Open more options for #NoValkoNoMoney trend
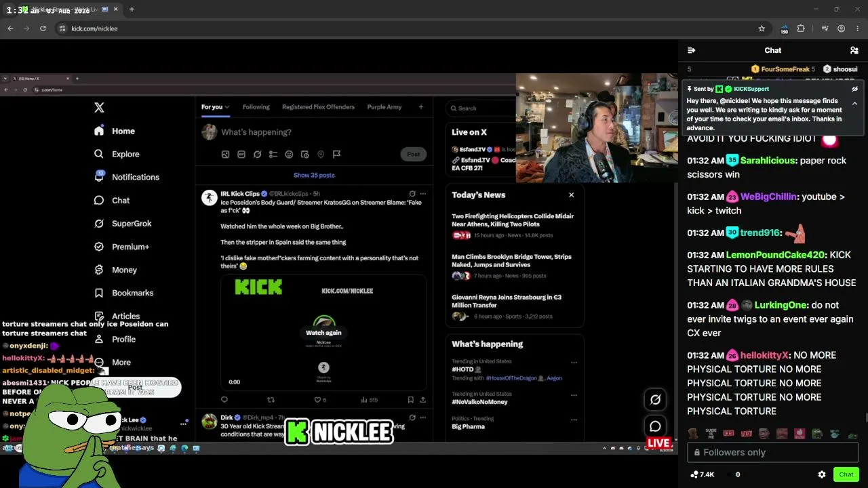 (574, 394)
